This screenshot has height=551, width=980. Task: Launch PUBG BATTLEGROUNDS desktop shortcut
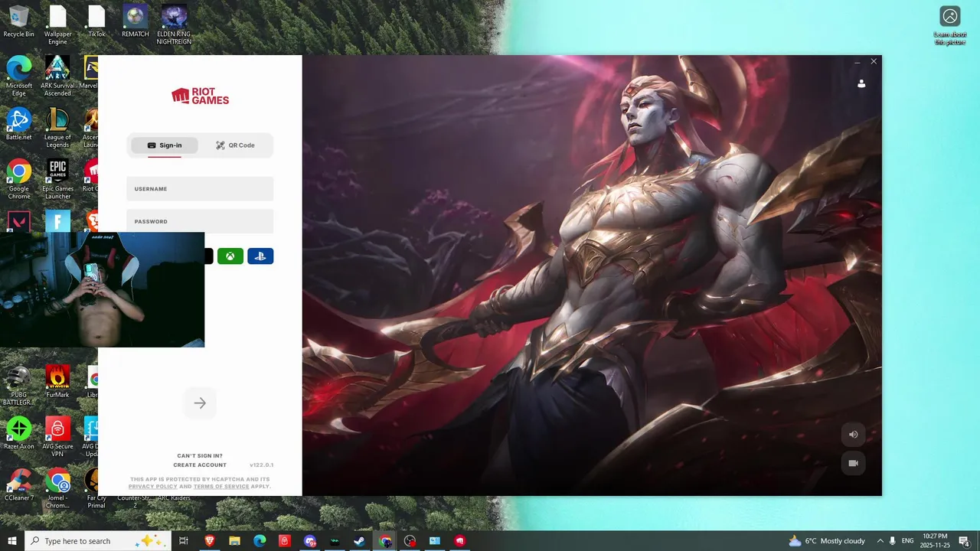[19, 386]
